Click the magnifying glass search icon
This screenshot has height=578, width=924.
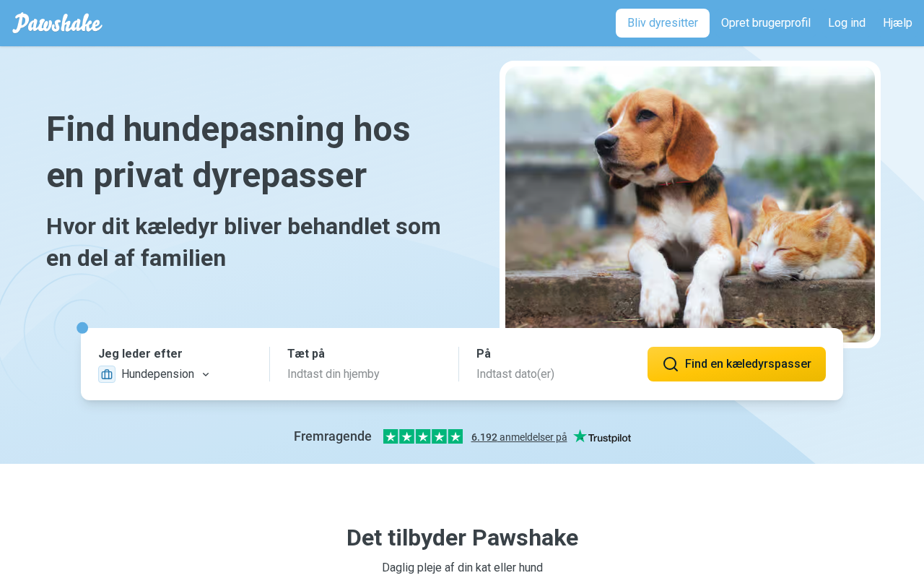tap(671, 364)
